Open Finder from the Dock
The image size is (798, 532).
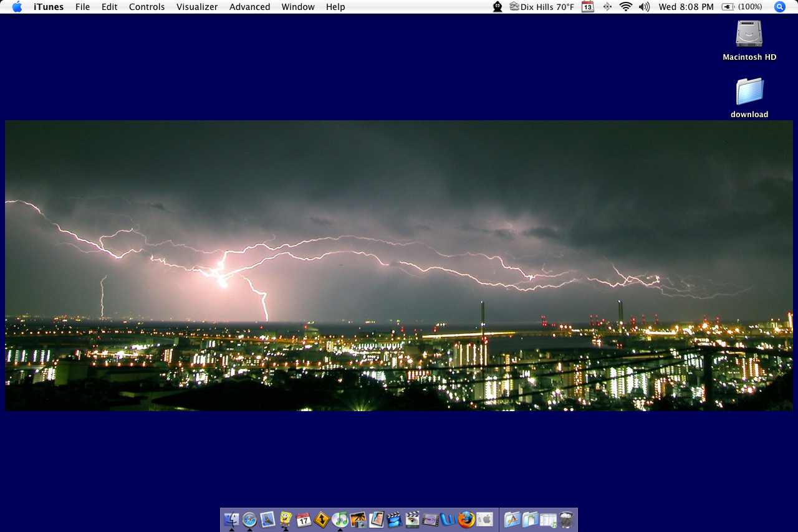(x=232, y=519)
